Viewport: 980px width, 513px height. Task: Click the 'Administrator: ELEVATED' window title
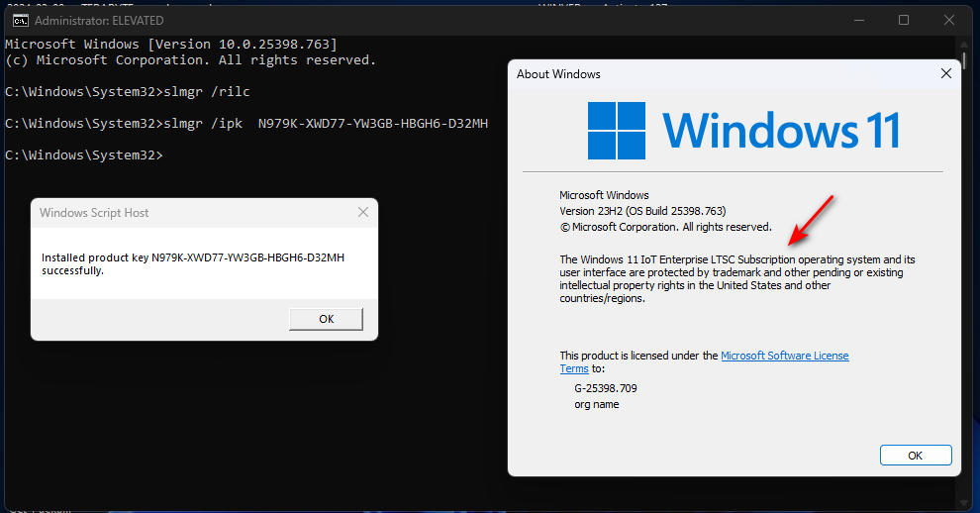[99, 21]
